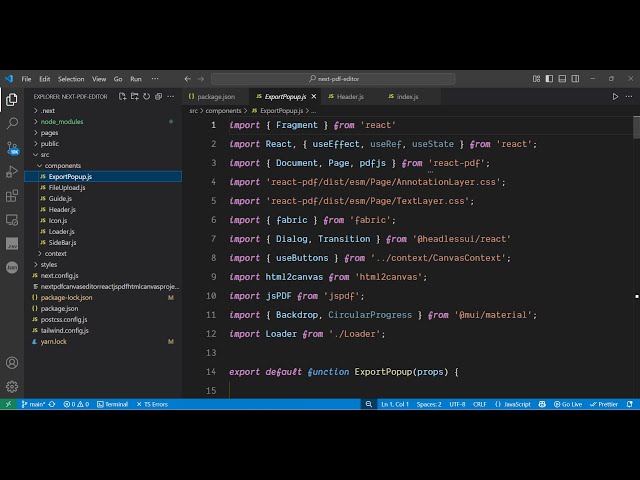Click the New File icon in Explorer
This screenshot has width=640, height=480.
pyautogui.click(x=122, y=97)
